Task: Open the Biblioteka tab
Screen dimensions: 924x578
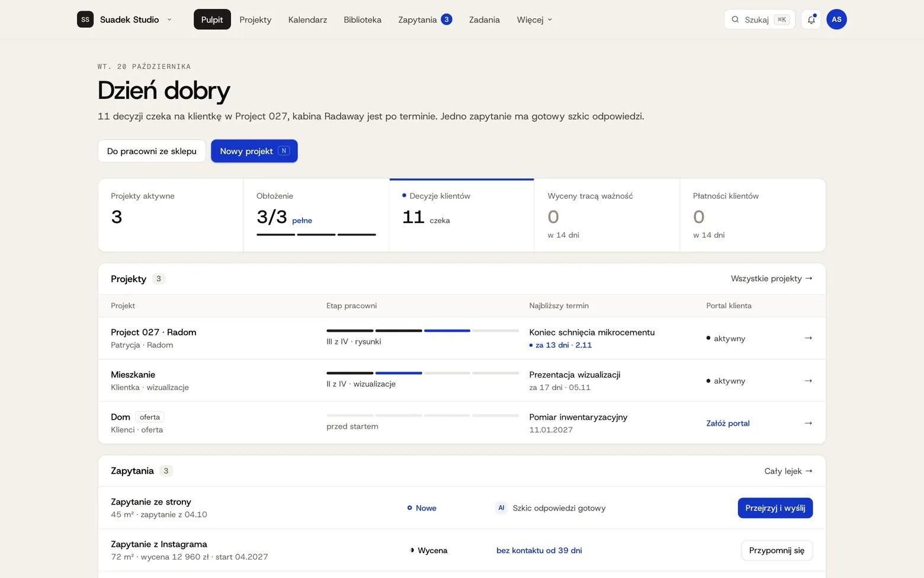Action: pos(362,20)
